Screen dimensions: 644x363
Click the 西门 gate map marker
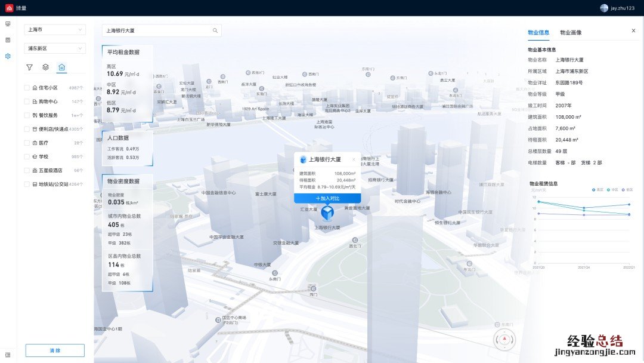[x=313, y=288]
